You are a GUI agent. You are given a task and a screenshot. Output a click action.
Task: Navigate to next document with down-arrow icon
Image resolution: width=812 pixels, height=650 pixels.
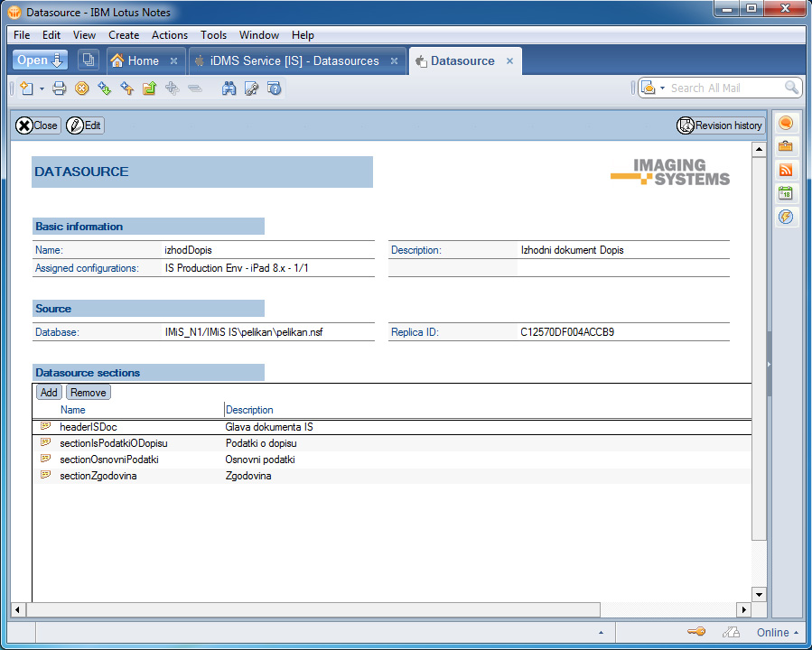point(104,88)
